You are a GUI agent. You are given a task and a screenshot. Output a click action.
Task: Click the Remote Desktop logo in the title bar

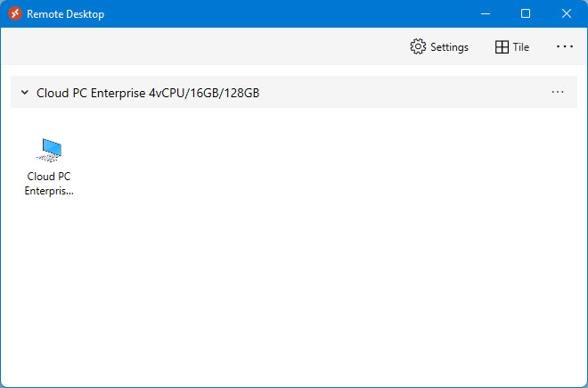(14, 13)
